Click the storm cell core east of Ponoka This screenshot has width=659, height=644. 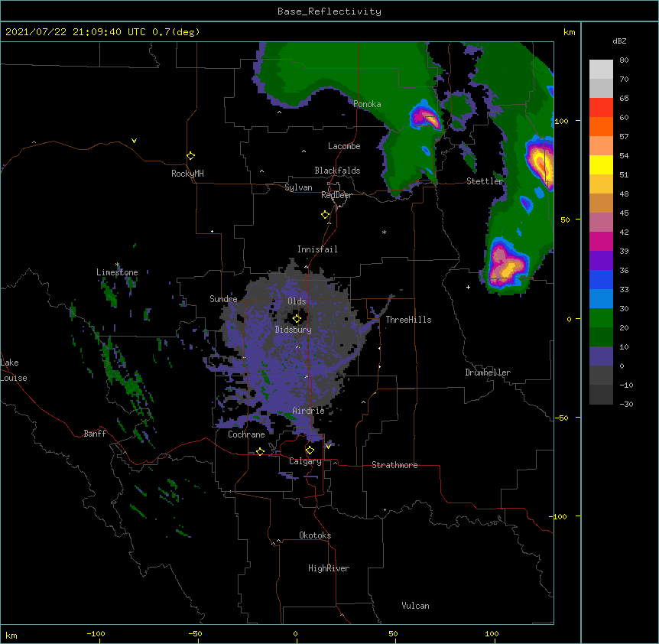pyautogui.click(x=427, y=117)
